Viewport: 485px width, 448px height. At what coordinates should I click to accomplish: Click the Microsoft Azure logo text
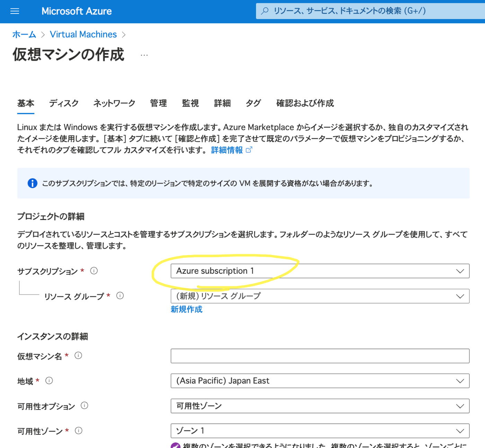[77, 11]
